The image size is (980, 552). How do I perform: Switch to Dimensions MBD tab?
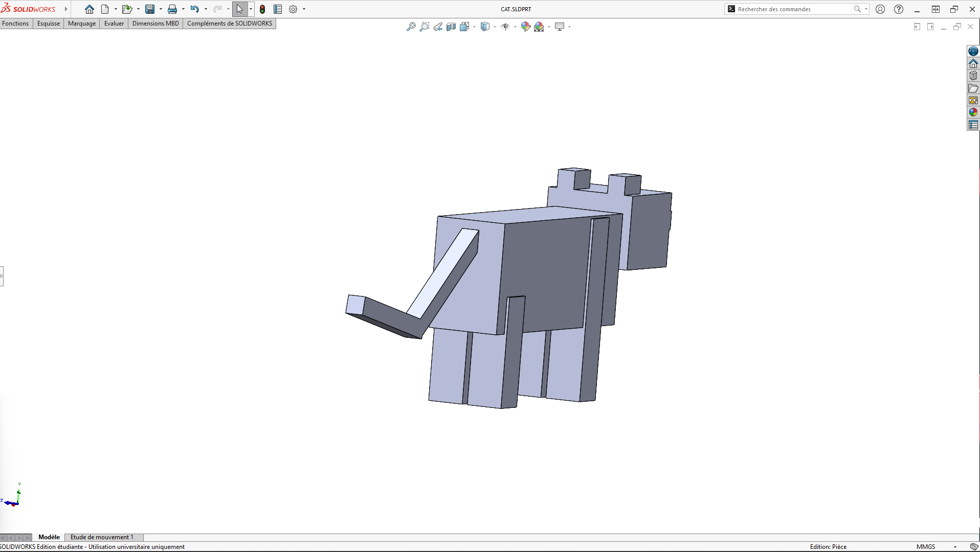pyautogui.click(x=155, y=24)
